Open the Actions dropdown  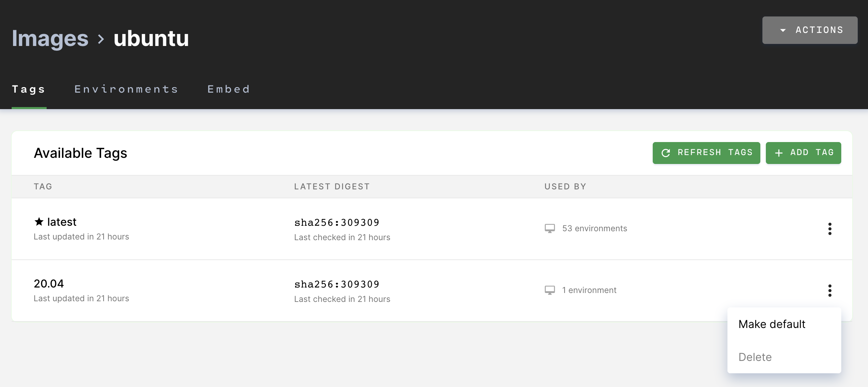pyautogui.click(x=810, y=30)
